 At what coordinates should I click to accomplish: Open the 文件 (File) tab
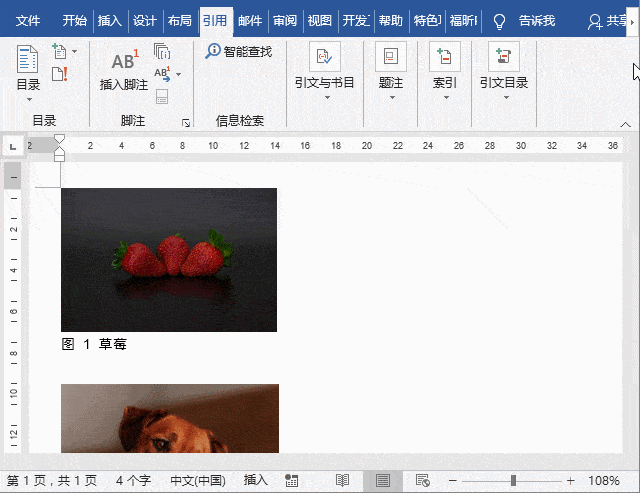pyautogui.click(x=28, y=20)
